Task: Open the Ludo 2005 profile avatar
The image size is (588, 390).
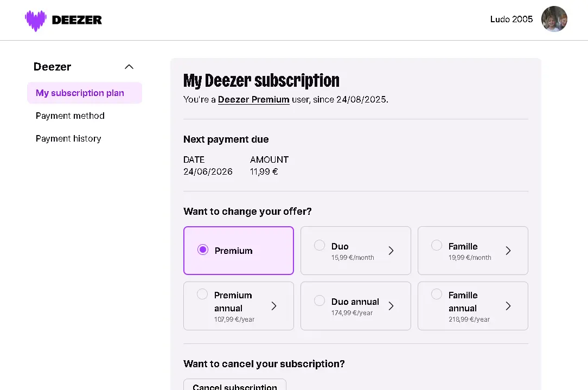Action: tap(554, 19)
